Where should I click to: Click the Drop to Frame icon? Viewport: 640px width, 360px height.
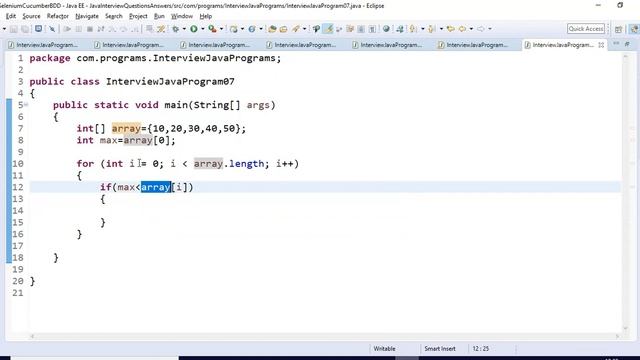149,29
